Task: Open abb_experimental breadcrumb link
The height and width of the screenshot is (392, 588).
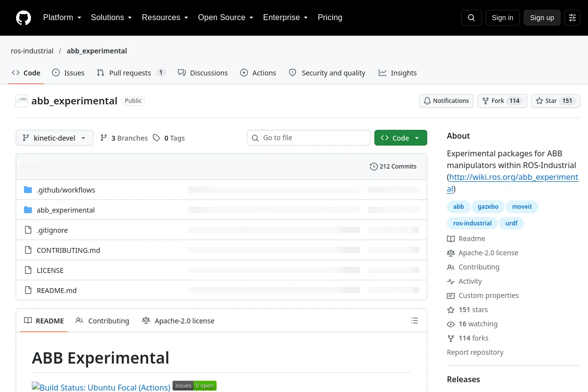Action: tap(97, 51)
